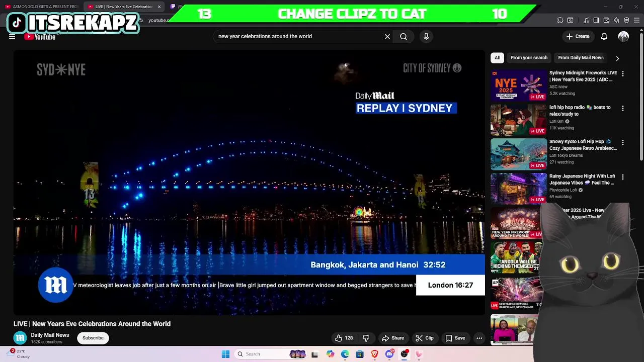
Task: Open the Brave VPN shield icon
Action: [626, 20]
